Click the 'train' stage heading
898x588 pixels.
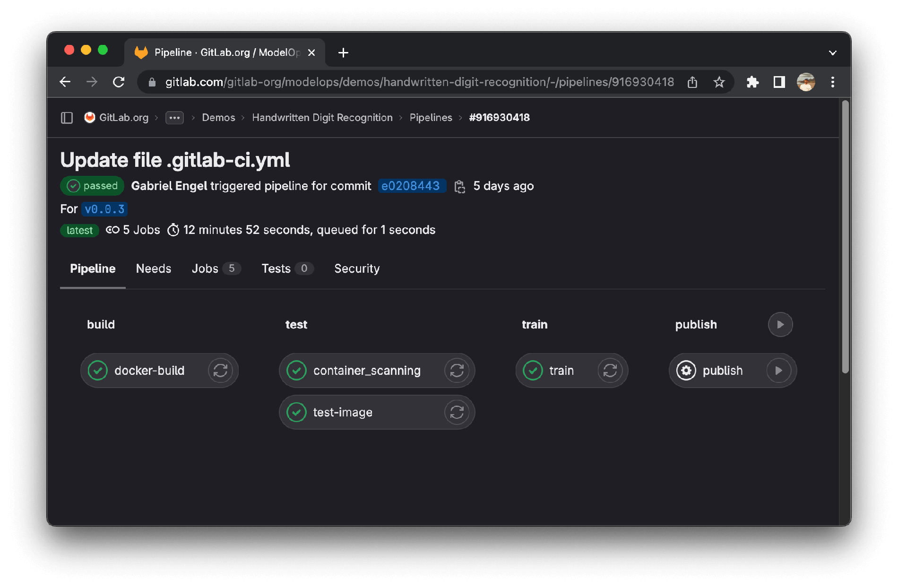pos(535,325)
